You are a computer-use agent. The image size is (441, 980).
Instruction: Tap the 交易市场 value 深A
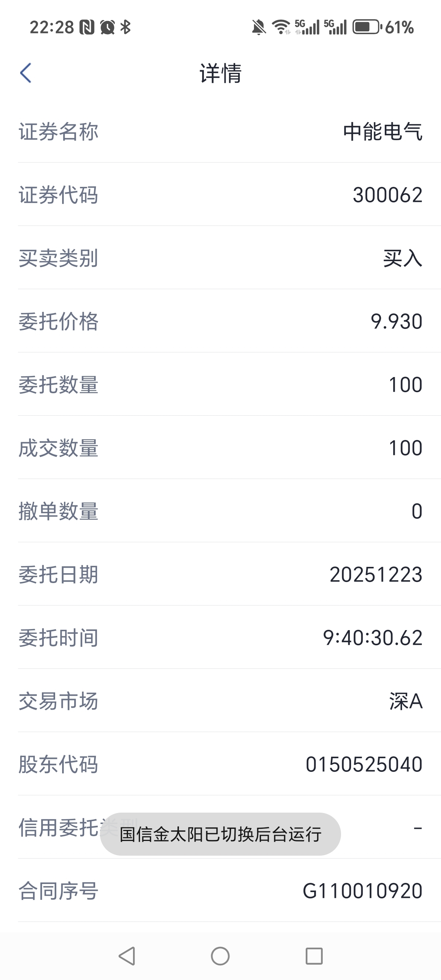406,701
